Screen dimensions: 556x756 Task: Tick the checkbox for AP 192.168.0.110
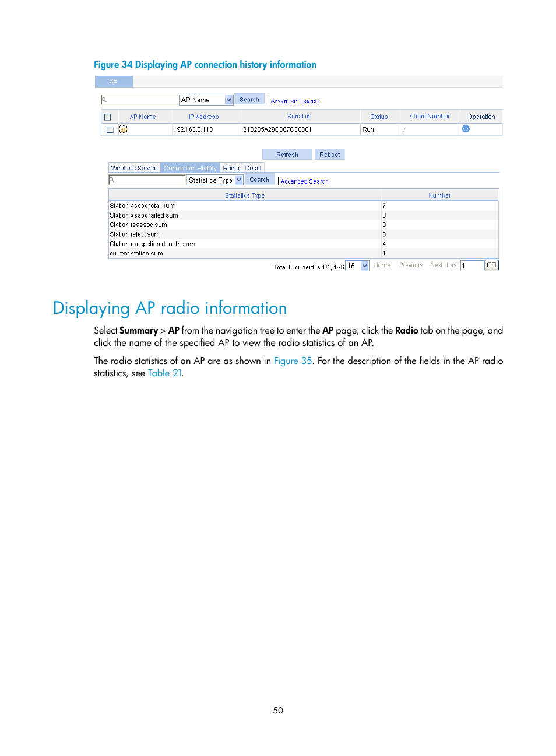[110, 129]
